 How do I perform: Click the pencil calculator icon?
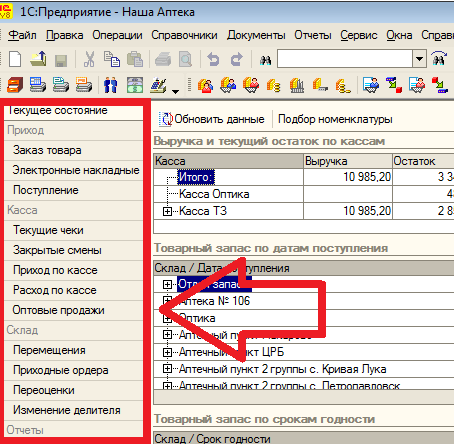158,85
